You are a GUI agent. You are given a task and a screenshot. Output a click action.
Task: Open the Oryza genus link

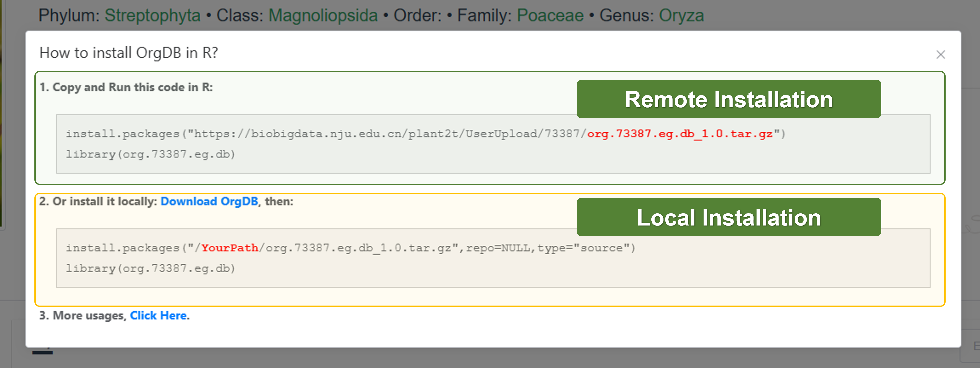(681, 16)
